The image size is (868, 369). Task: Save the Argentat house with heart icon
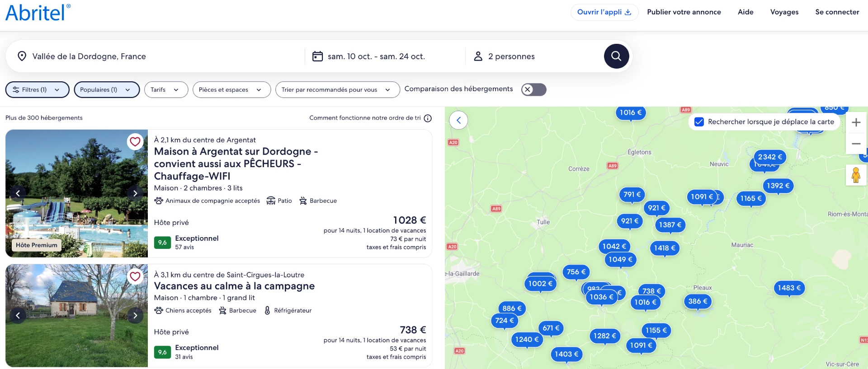click(x=135, y=142)
